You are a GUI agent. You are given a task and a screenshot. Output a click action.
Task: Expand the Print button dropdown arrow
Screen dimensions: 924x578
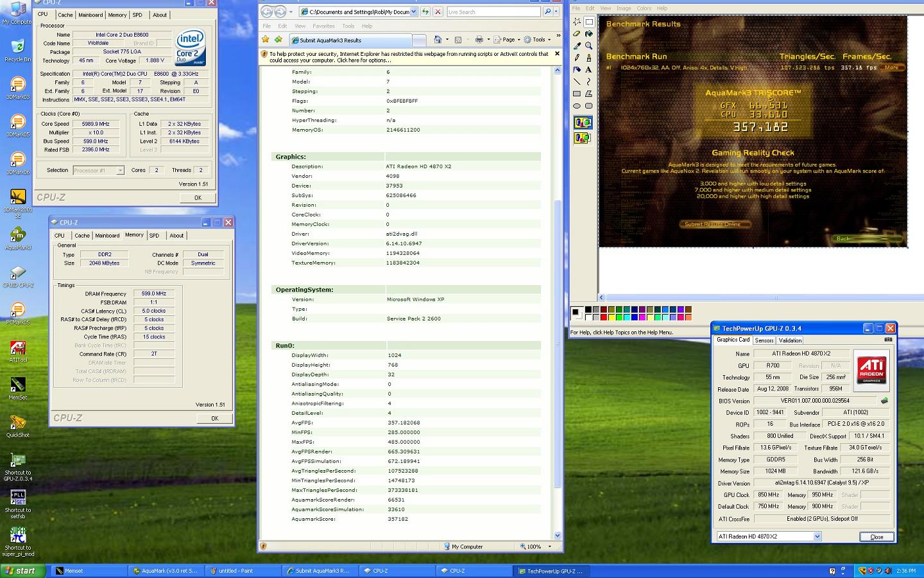click(x=488, y=40)
